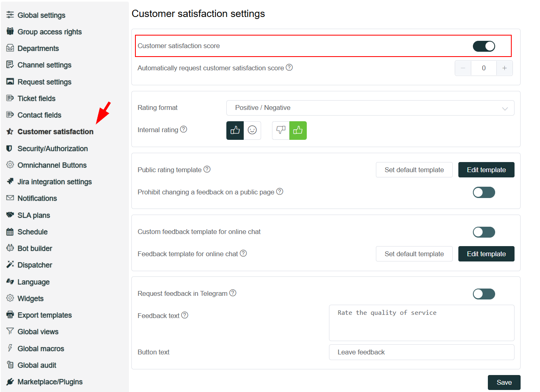The image size is (540, 392).
Task: Click the Group access rights people icon
Action: pos(10,32)
